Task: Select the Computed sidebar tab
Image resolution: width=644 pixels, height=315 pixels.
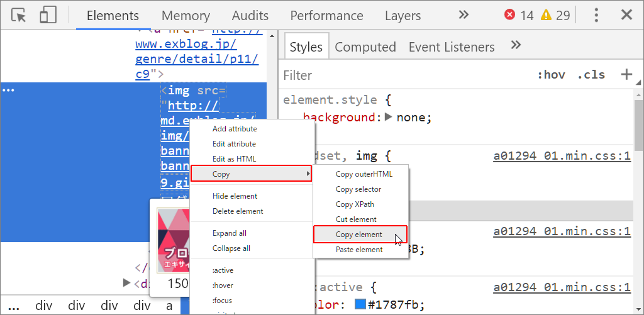Action: point(365,47)
